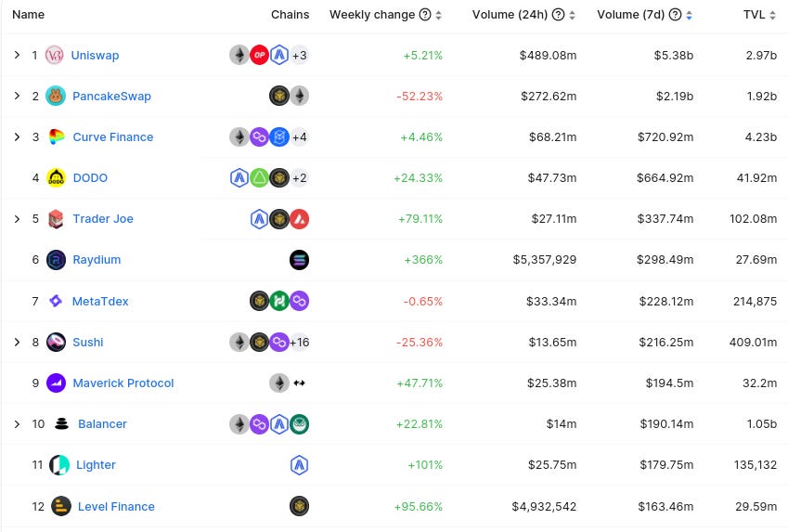Open the Volume (24h) help tooltip icon

[x=559, y=15]
